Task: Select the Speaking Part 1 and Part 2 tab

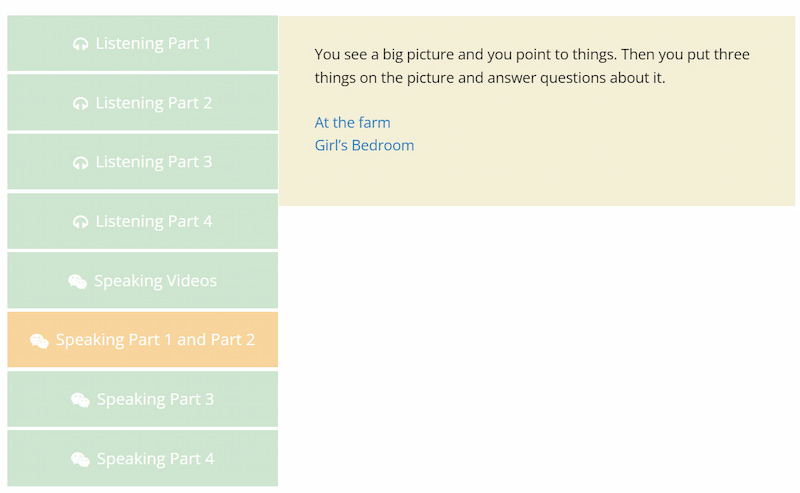Action: coord(155,340)
